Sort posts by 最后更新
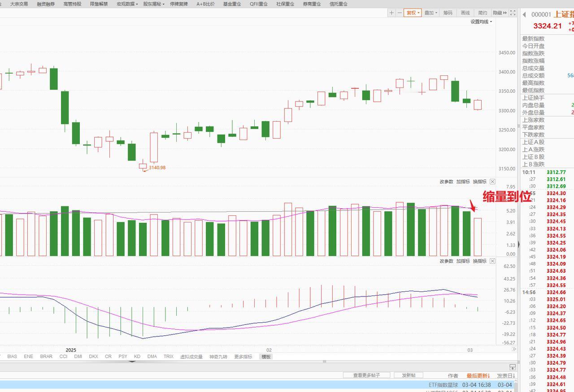Viewport: 574px width, 392px height. tap(478, 376)
